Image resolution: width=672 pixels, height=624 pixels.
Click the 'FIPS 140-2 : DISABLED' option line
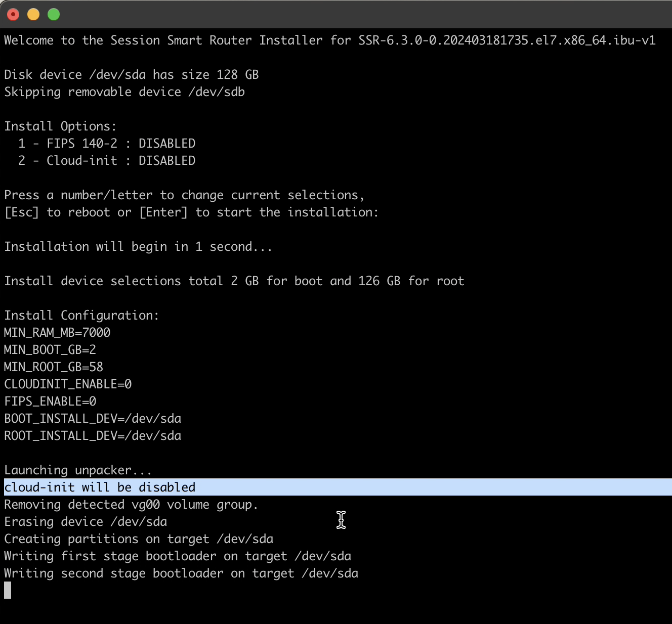click(107, 144)
